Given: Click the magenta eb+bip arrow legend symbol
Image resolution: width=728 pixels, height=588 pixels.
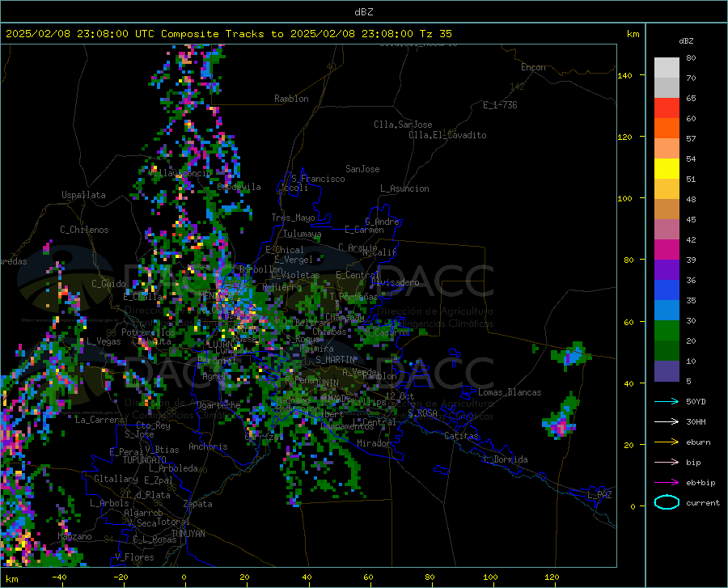Looking at the screenshot, I should (x=667, y=483).
